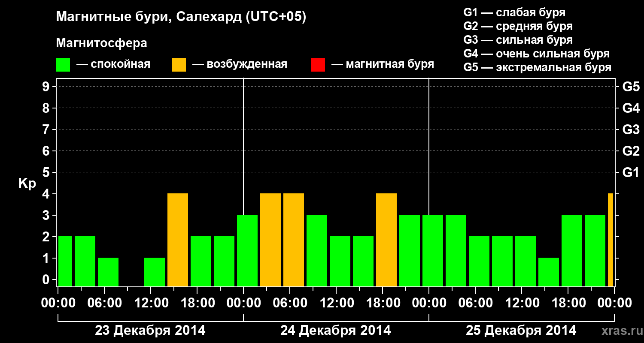Click the only orange bar on 23 Декабря
Viewport: 644px width, 343px height.
point(178,240)
